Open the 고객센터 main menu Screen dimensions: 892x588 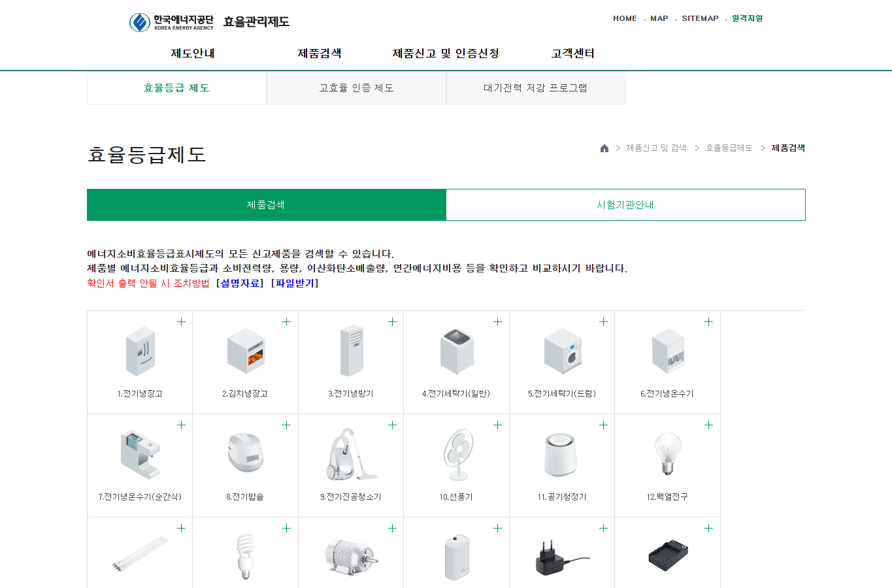(x=573, y=54)
